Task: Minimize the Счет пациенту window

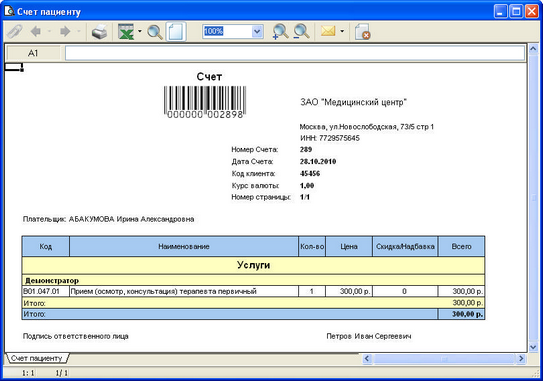Action: tap(500, 11)
